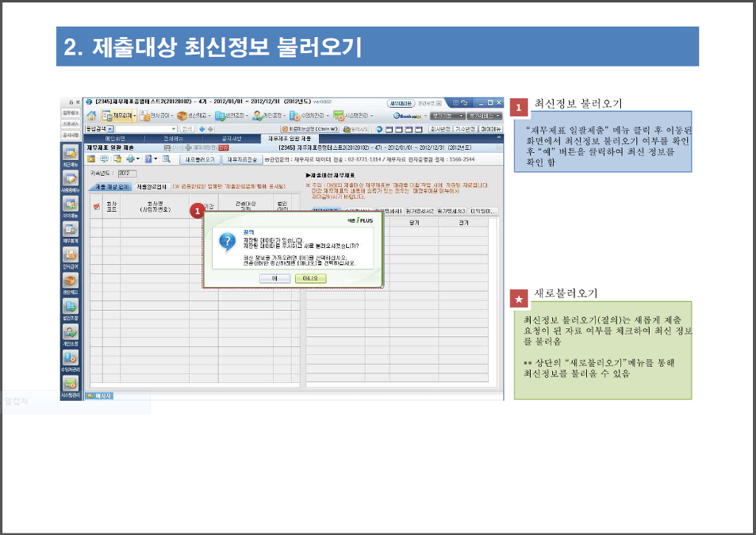Switch to the 공지사항 tab
Screen dimensions: 756x535
231,139
